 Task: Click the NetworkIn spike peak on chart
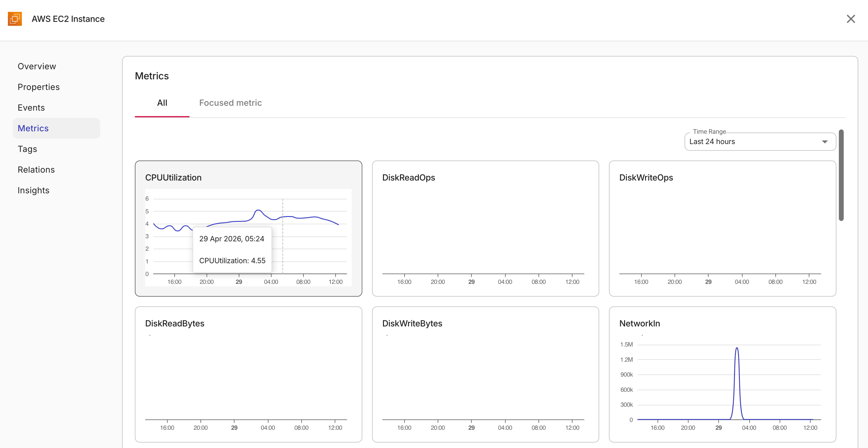pos(737,348)
